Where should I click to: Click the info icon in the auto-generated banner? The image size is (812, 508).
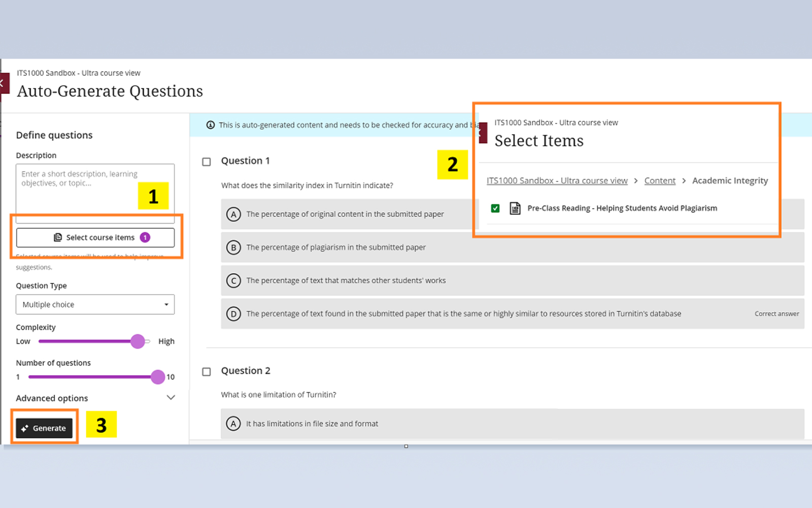[x=211, y=125]
